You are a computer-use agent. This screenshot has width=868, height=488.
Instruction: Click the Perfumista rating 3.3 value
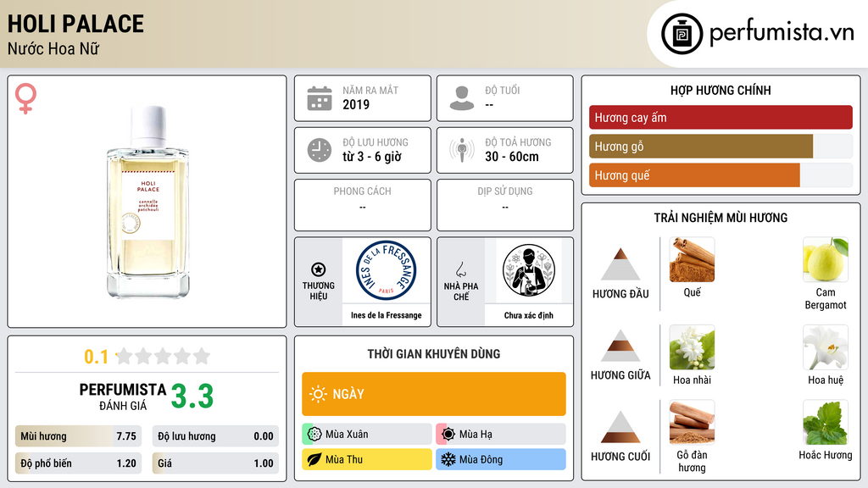pyautogui.click(x=192, y=396)
